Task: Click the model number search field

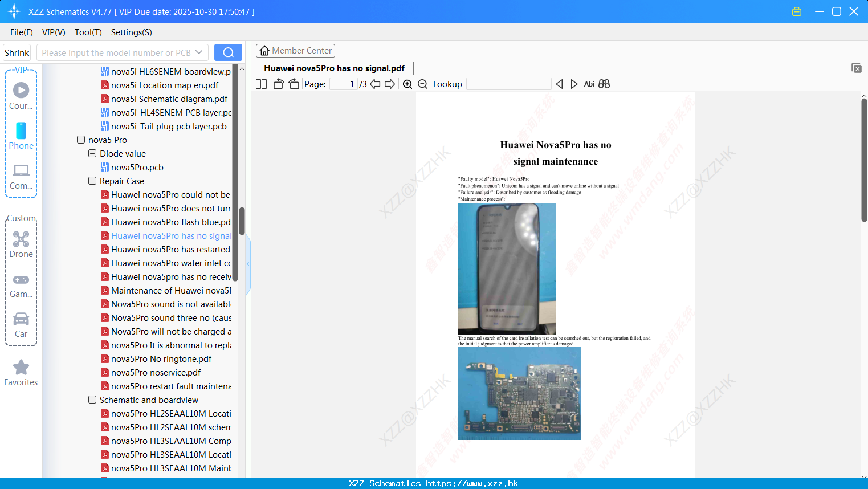Action: (116, 52)
